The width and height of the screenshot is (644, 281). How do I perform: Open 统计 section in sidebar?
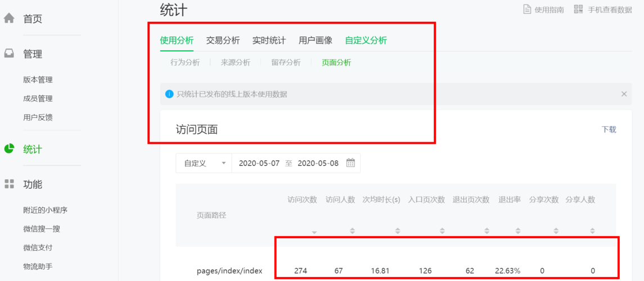tap(33, 149)
